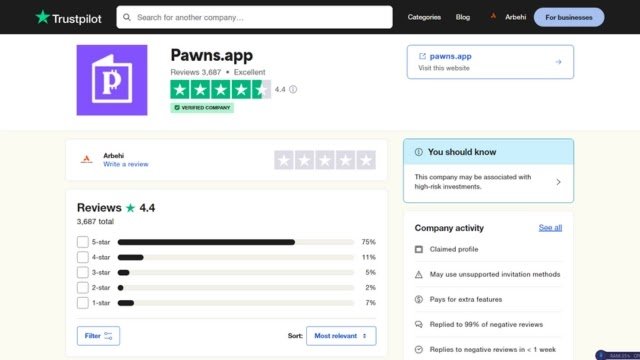This screenshot has width=640, height=360.
Task: Click green star next to Reviews 4.4
Action: pos(130,208)
